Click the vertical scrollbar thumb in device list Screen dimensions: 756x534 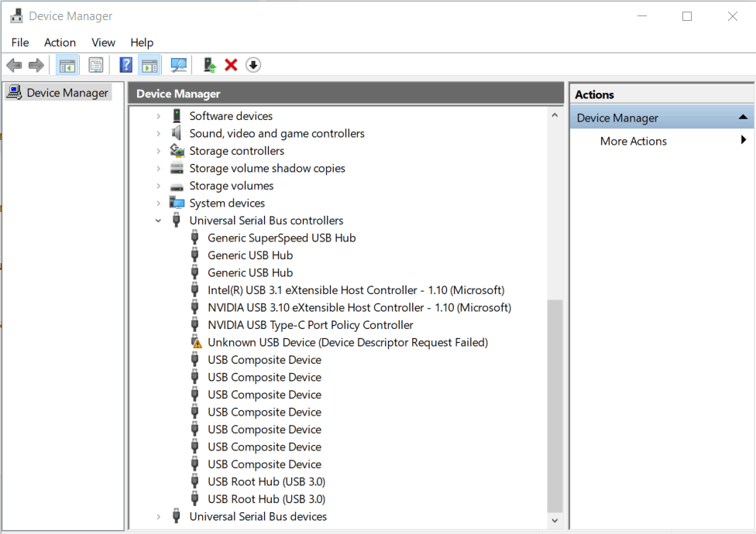[x=555, y=406]
